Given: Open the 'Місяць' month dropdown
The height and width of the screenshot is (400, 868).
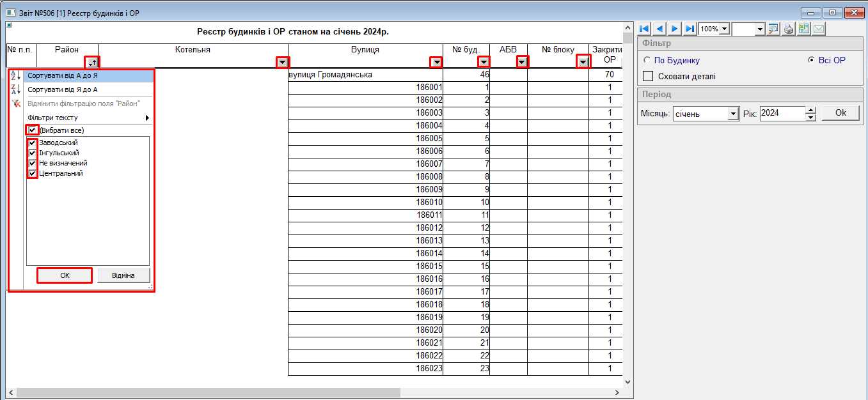Looking at the screenshot, I should tap(733, 114).
